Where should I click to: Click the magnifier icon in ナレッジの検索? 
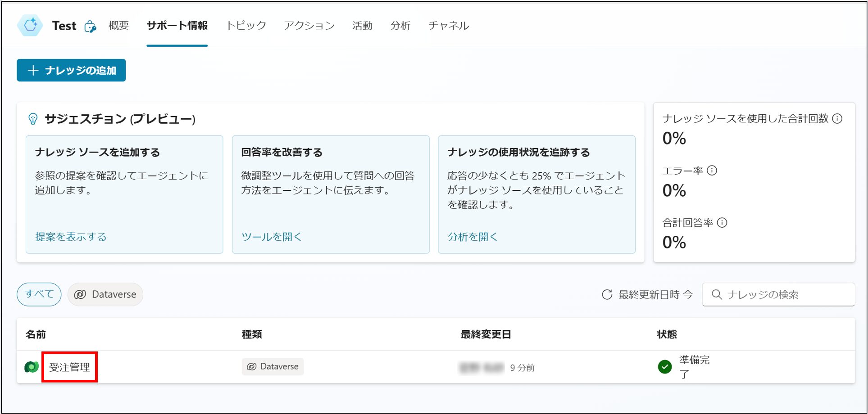coord(716,295)
